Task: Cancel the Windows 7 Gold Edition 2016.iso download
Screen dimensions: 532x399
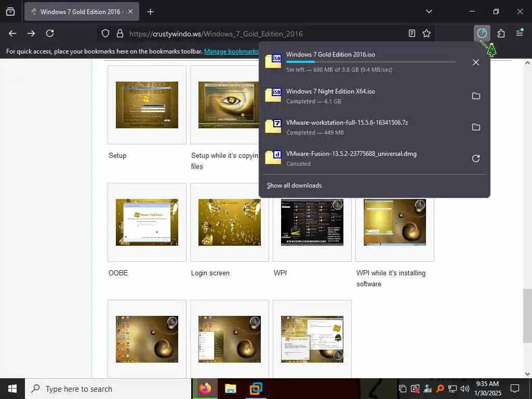Action: coord(476,62)
